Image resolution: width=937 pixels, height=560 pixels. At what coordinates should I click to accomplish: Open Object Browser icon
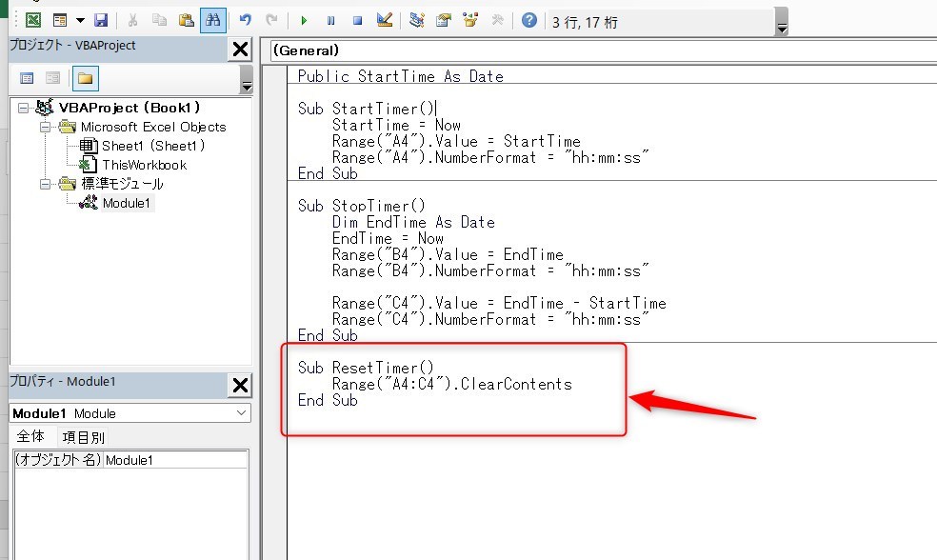click(470, 20)
